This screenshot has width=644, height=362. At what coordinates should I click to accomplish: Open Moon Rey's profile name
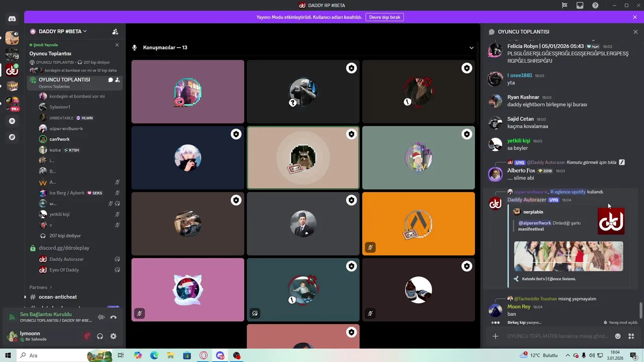[519, 307]
